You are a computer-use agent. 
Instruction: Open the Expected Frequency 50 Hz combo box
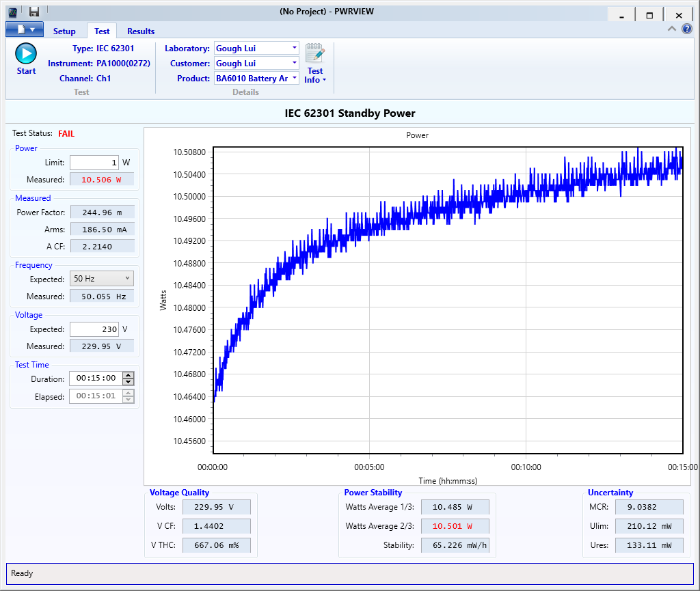[x=102, y=279]
